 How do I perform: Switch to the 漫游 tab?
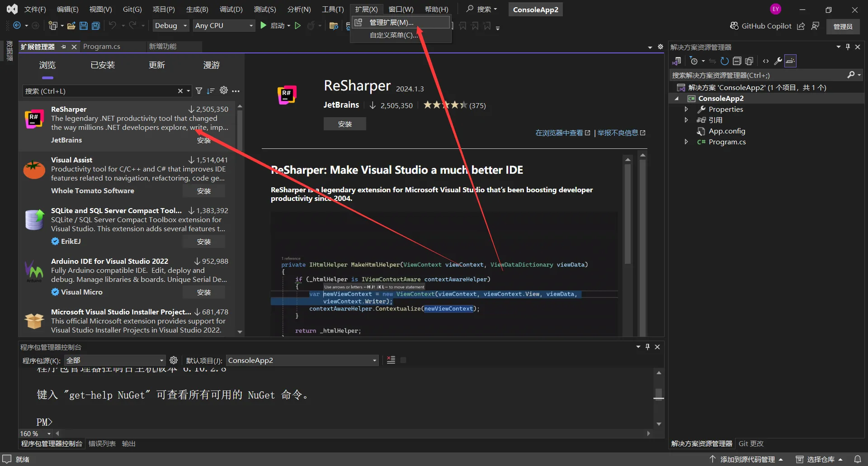coord(212,65)
